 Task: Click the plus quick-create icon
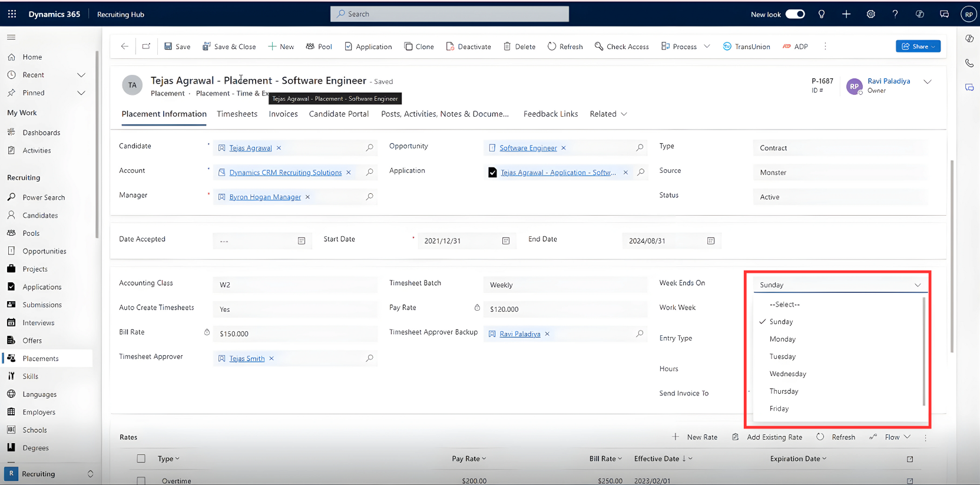click(846, 14)
